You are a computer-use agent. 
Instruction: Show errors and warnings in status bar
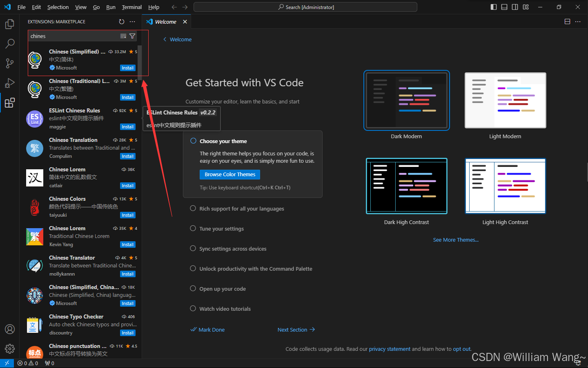(x=28, y=363)
